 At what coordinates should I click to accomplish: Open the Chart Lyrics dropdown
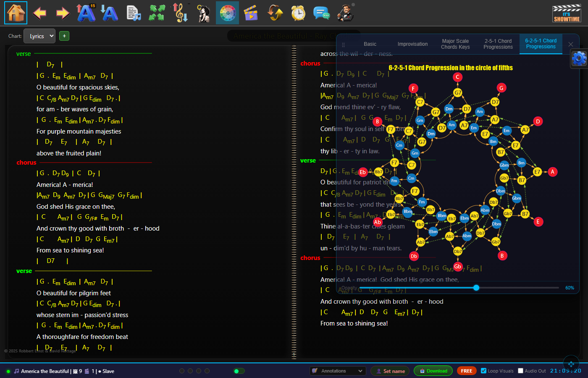point(39,36)
